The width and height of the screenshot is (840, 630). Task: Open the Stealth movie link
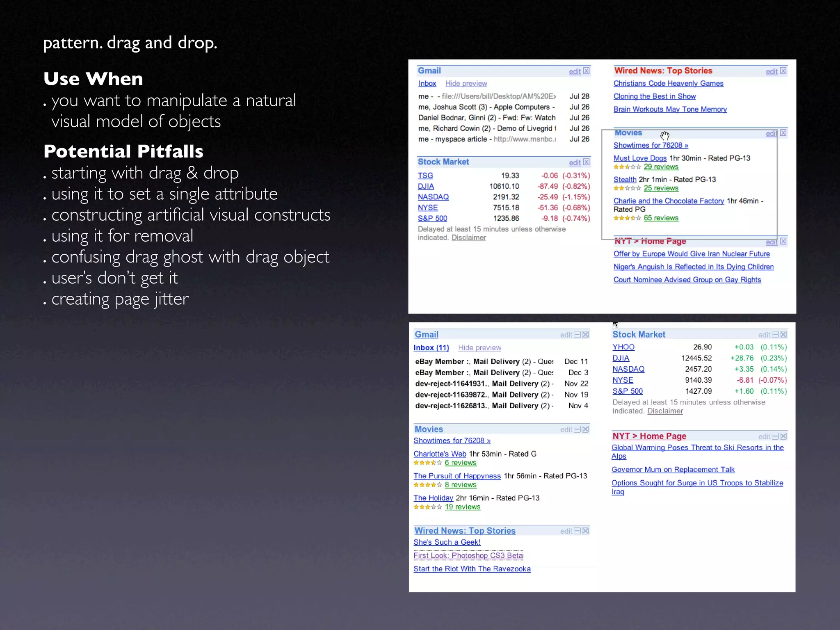click(x=625, y=179)
